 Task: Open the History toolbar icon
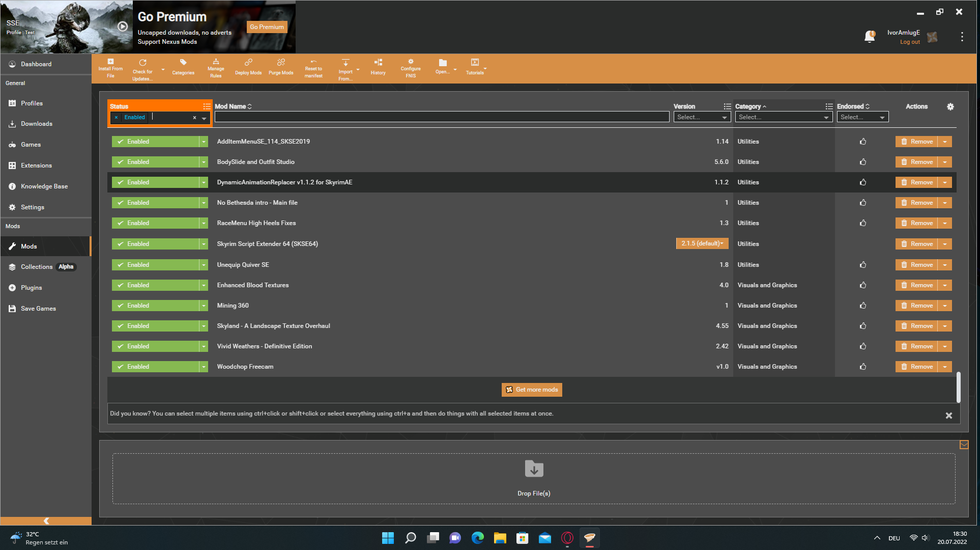point(378,67)
